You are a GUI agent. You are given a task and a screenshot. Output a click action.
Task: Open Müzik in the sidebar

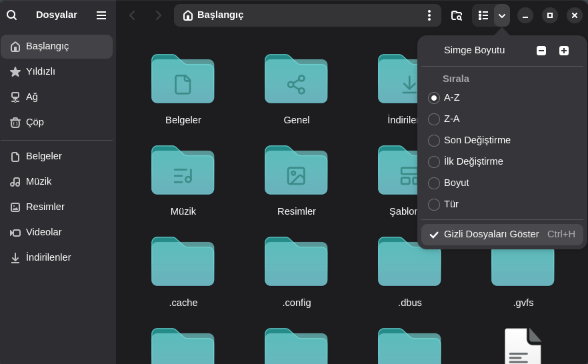(x=39, y=181)
